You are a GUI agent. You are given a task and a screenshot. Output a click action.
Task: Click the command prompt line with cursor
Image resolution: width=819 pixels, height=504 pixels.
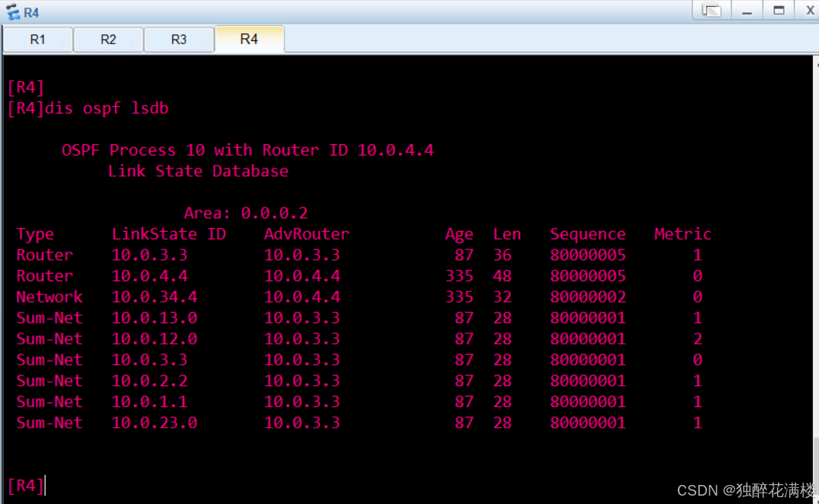27,486
